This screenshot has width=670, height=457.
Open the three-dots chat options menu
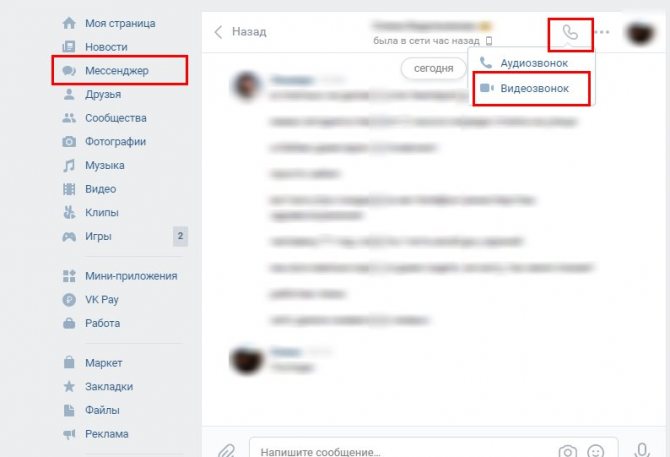pyautogui.click(x=602, y=32)
